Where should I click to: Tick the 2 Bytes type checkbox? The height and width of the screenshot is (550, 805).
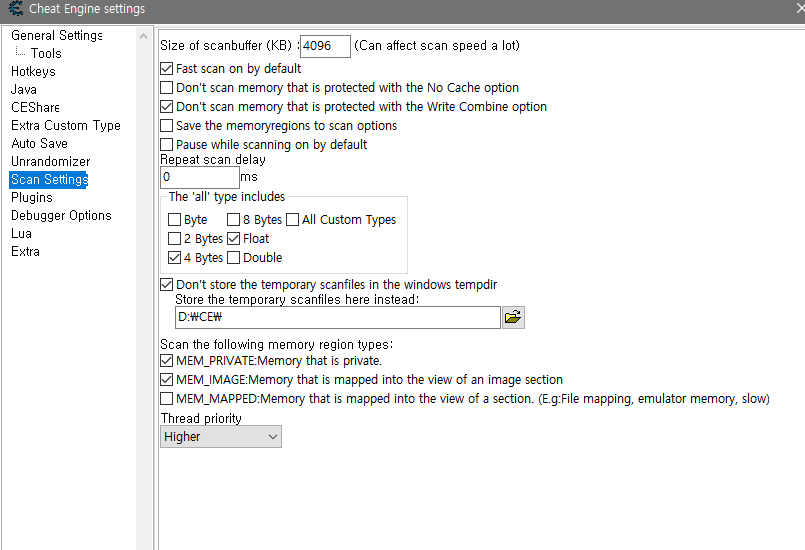coord(175,239)
